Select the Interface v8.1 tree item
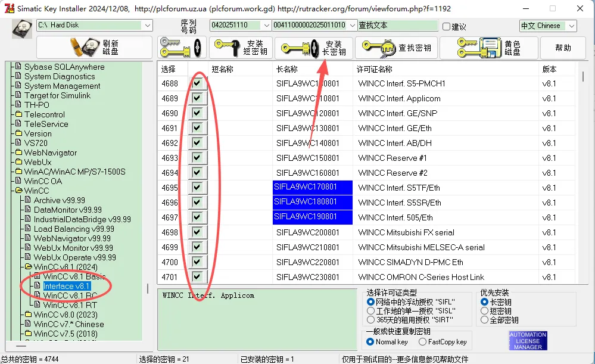Viewport: 595px width, 364px height. pos(66,286)
